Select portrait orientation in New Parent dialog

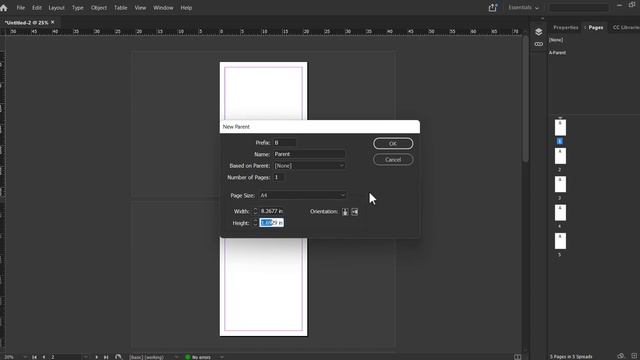point(345,211)
